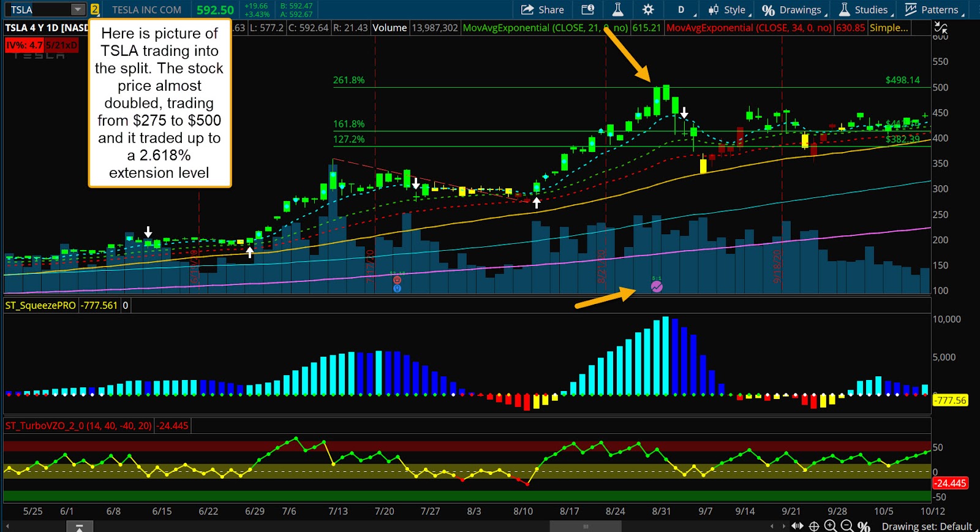Click the $498.14 price label

point(902,80)
